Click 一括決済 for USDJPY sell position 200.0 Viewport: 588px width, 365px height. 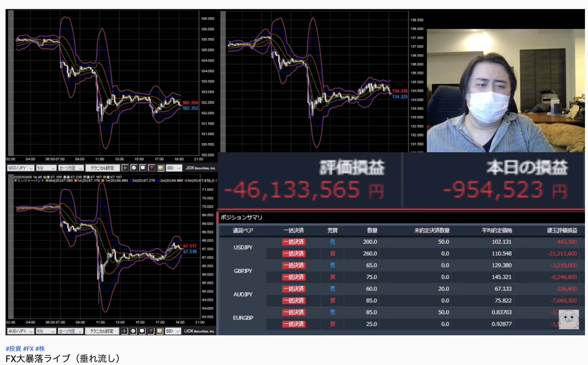coord(294,242)
